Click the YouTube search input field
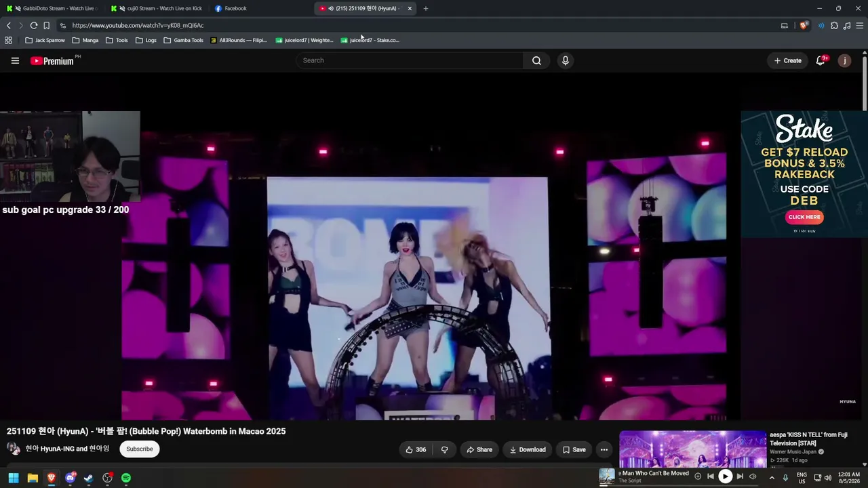The height and width of the screenshot is (488, 868). [x=409, y=60]
